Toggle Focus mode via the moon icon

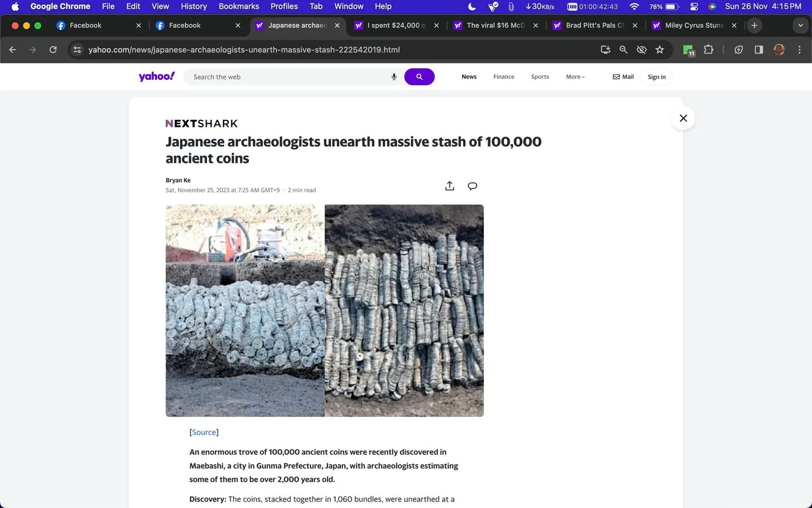(471, 6)
